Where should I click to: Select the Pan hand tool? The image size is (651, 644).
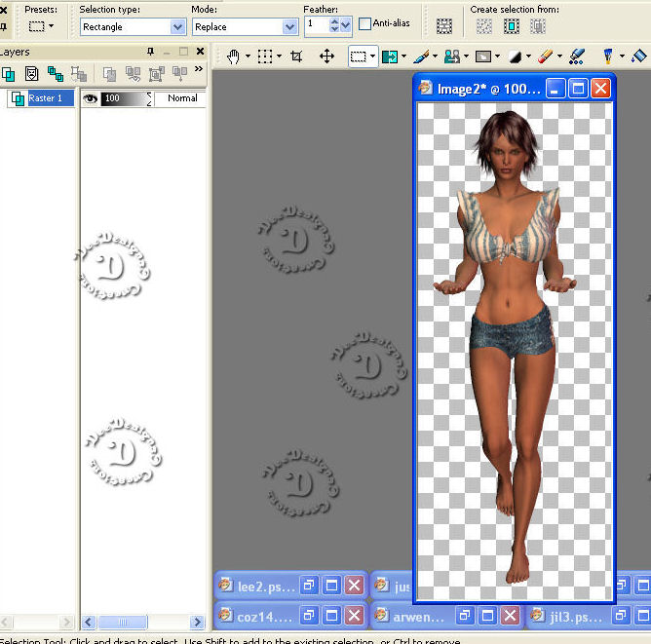coord(233,57)
